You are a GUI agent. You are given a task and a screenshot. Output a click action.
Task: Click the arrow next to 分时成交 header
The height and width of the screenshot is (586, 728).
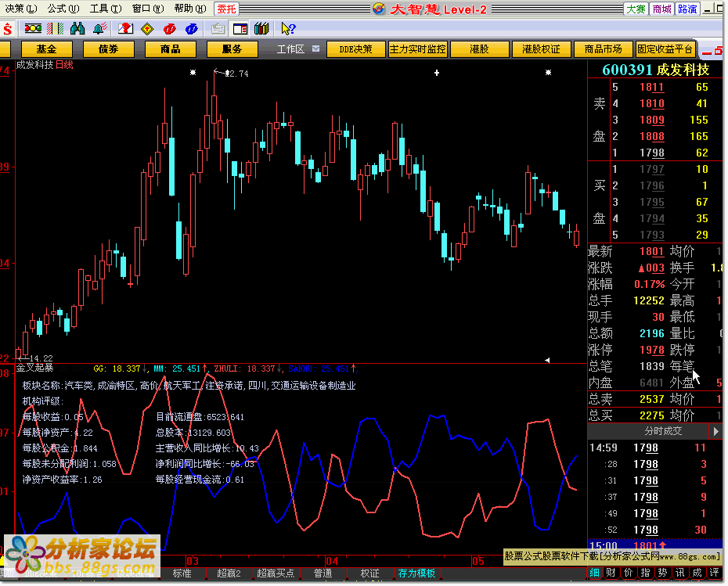coord(716,432)
